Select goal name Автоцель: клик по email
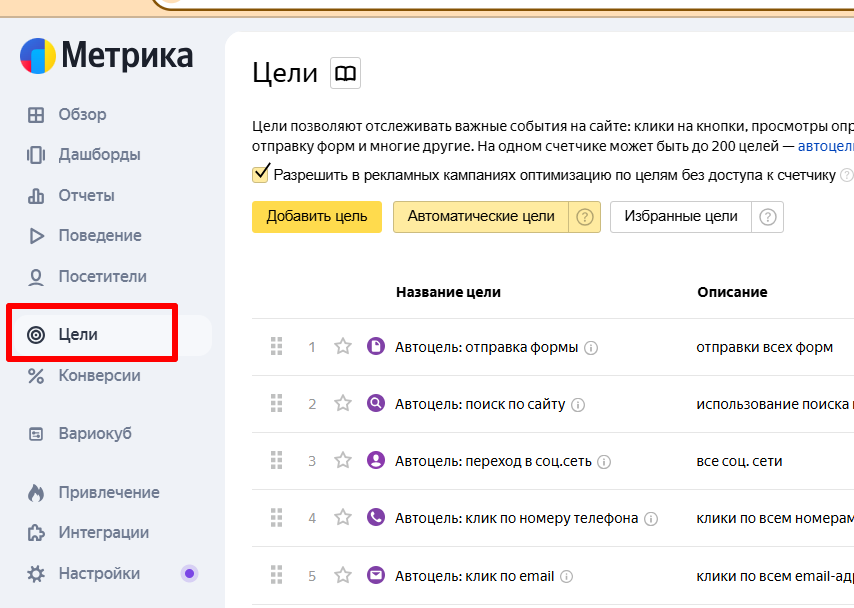 474,576
